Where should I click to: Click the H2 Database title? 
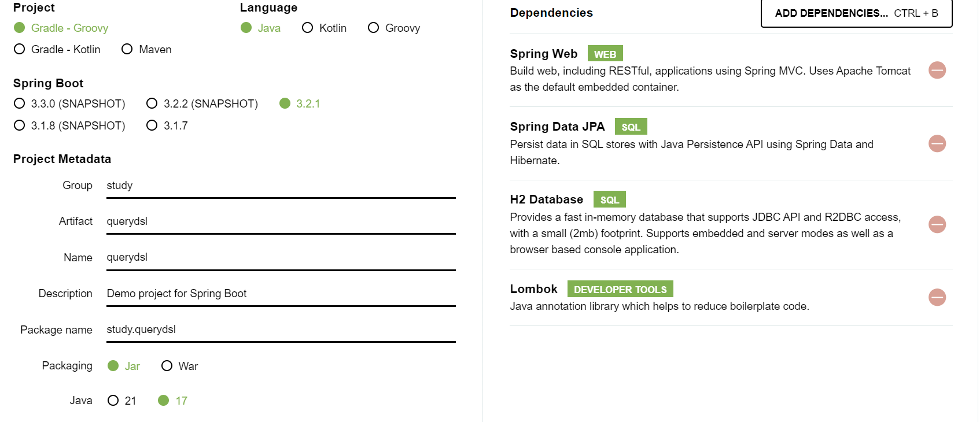click(547, 199)
